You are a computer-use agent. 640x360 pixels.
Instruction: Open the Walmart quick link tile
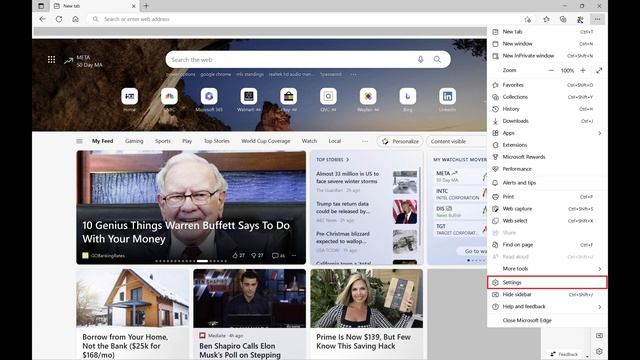249,100
